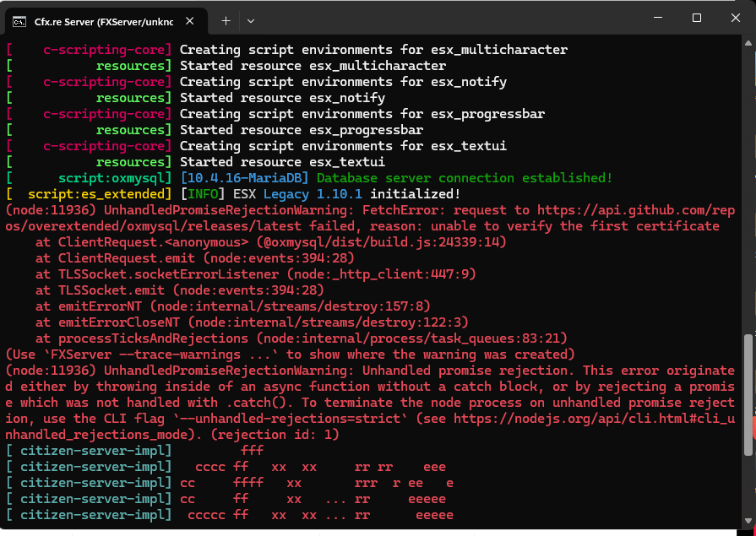Minimize the terminal window
Screen dimensions: 756x536
click(658, 18)
